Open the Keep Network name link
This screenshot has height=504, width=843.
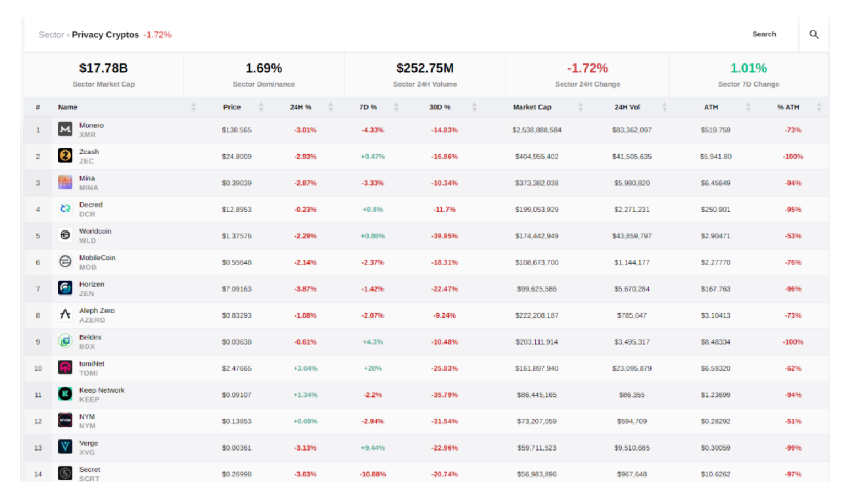102,390
